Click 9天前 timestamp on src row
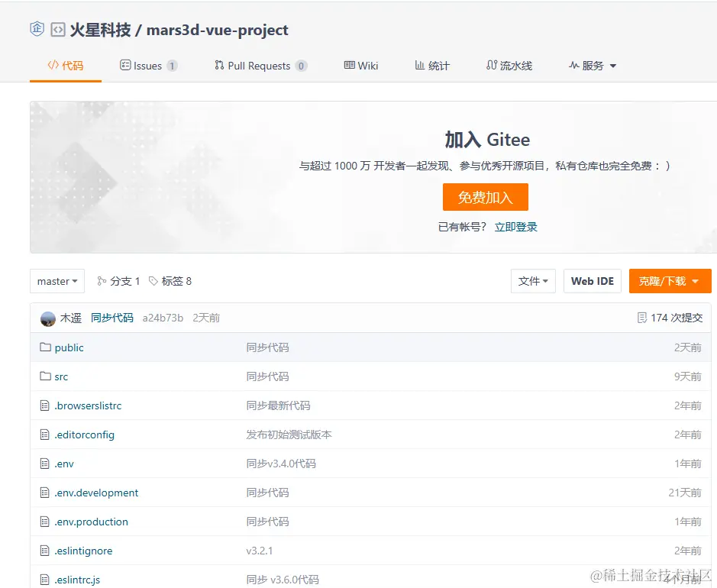The height and width of the screenshot is (588, 717). [688, 376]
